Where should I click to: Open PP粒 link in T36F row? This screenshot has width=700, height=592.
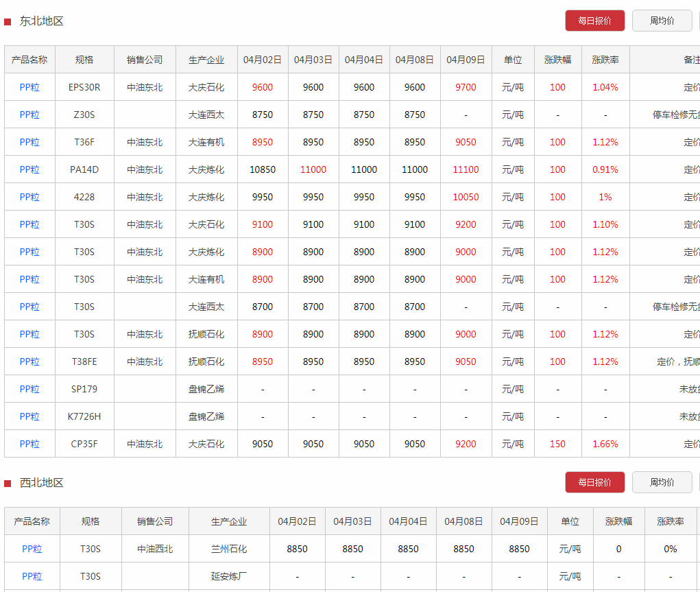(29, 142)
